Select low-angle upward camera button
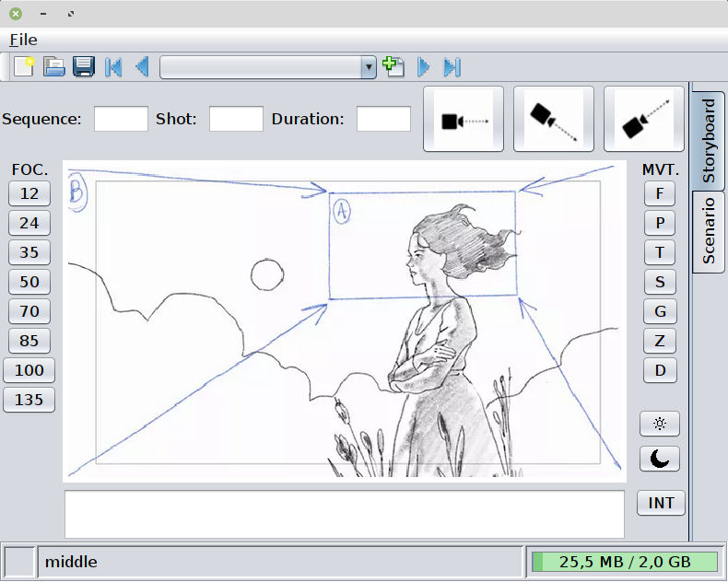Screen dimensions: 728x582 643,119
